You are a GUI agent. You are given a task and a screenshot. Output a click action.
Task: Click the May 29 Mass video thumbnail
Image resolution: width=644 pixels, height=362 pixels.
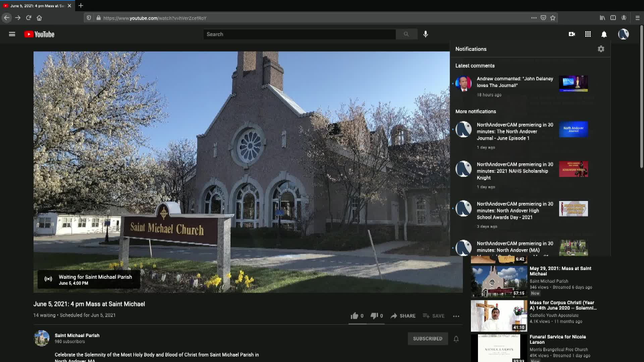(499, 282)
